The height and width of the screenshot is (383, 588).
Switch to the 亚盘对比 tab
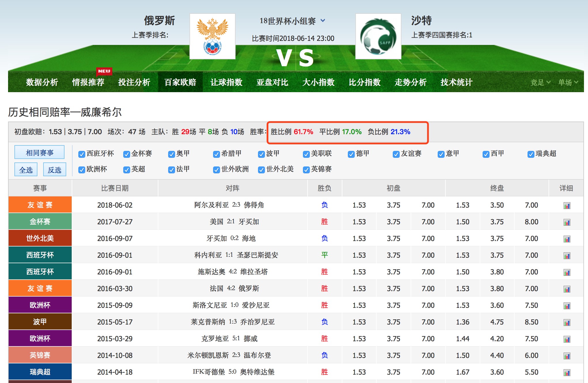coord(272,82)
